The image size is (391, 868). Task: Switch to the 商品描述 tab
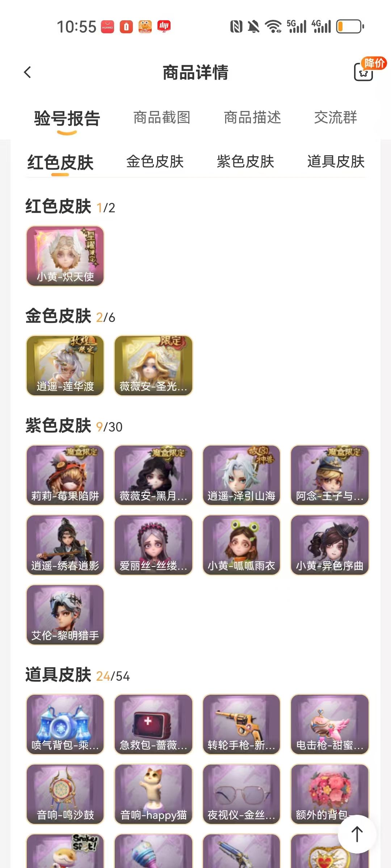(252, 118)
